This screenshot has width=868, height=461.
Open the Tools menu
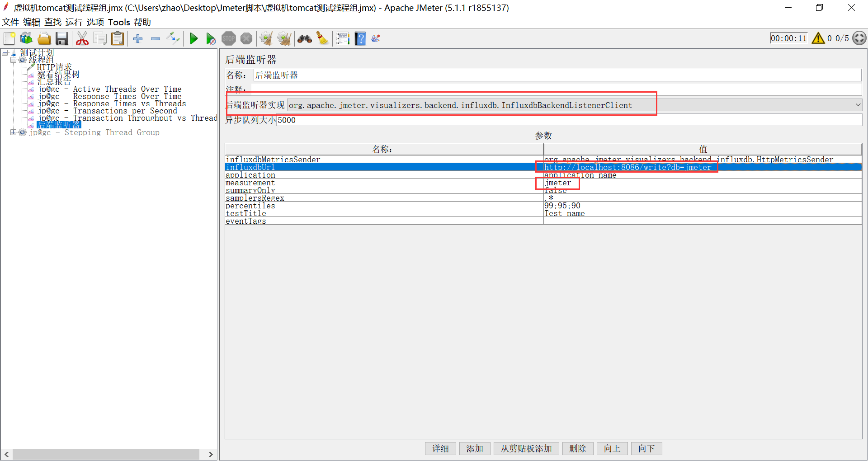[119, 22]
